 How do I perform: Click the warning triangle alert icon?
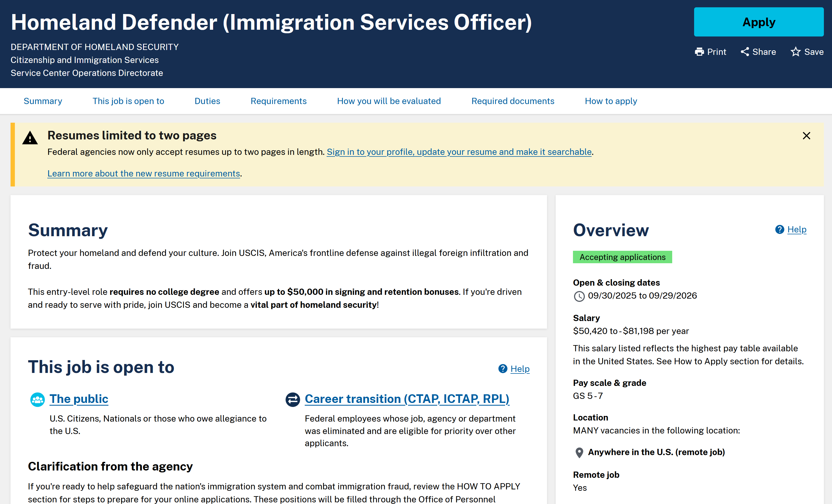tap(30, 138)
